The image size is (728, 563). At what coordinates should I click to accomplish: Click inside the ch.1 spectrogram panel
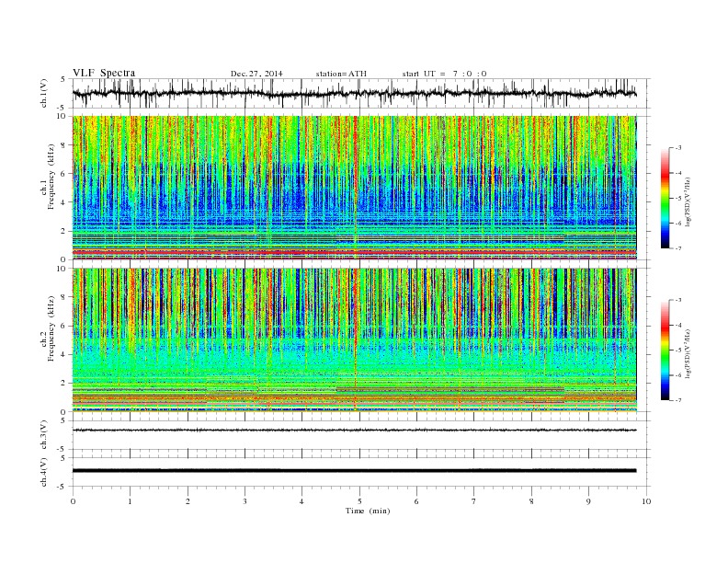tap(354, 187)
